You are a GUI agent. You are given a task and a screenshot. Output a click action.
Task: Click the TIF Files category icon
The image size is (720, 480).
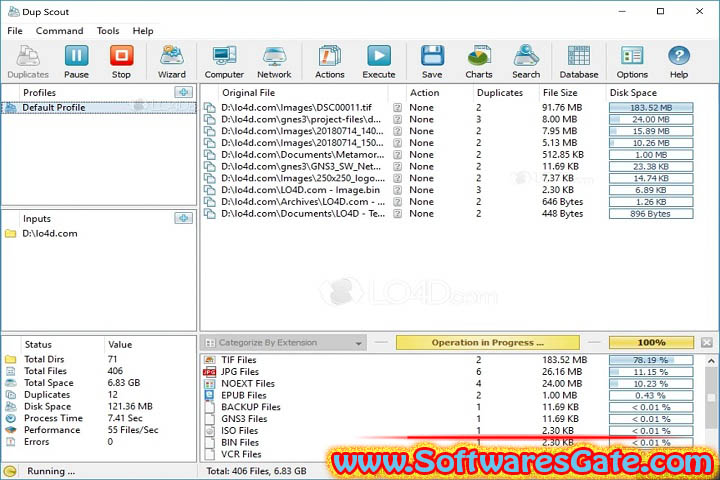(x=209, y=360)
